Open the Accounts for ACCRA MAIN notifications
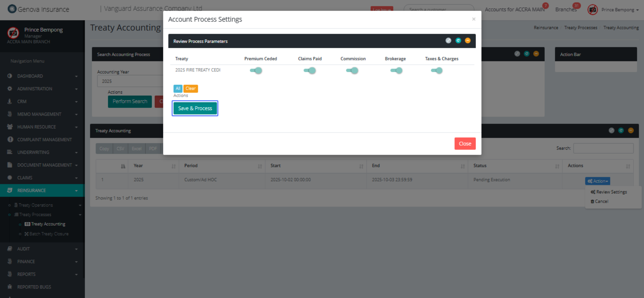Screen dimensions: 644x298 (x=515, y=10)
